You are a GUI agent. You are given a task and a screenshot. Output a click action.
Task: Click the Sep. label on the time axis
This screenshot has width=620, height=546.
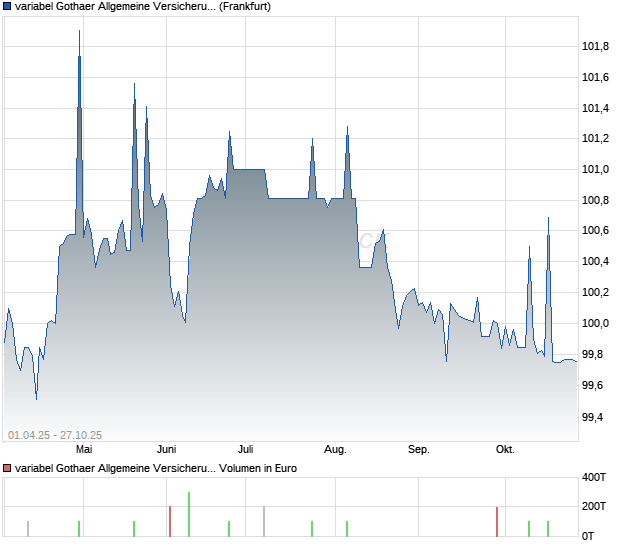coord(419,450)
